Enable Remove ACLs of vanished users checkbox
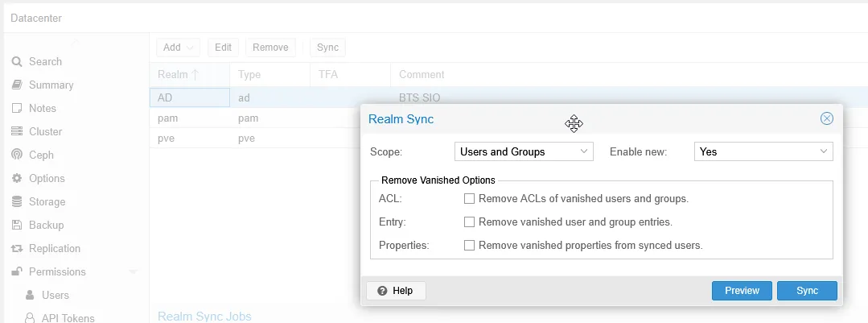This screenshot has width=868, height=323. 470,198
